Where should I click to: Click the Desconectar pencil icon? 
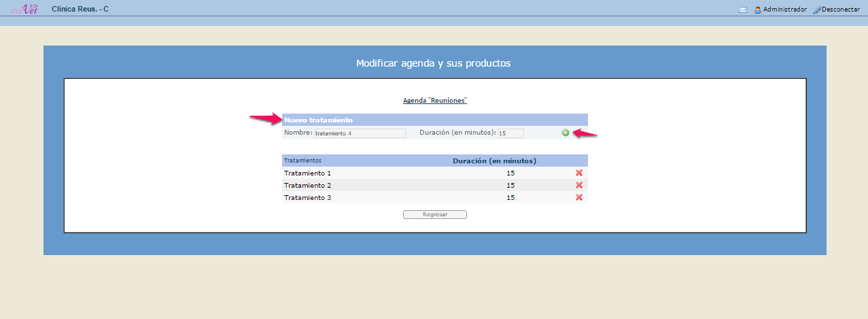point(816,10)
